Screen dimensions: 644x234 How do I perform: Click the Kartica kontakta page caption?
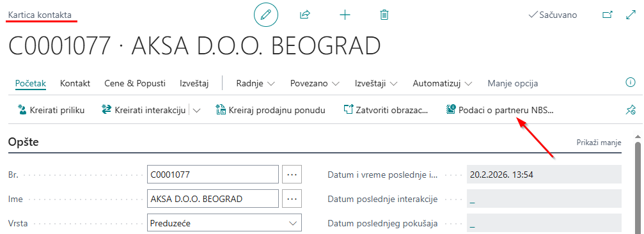click(40, 15)
